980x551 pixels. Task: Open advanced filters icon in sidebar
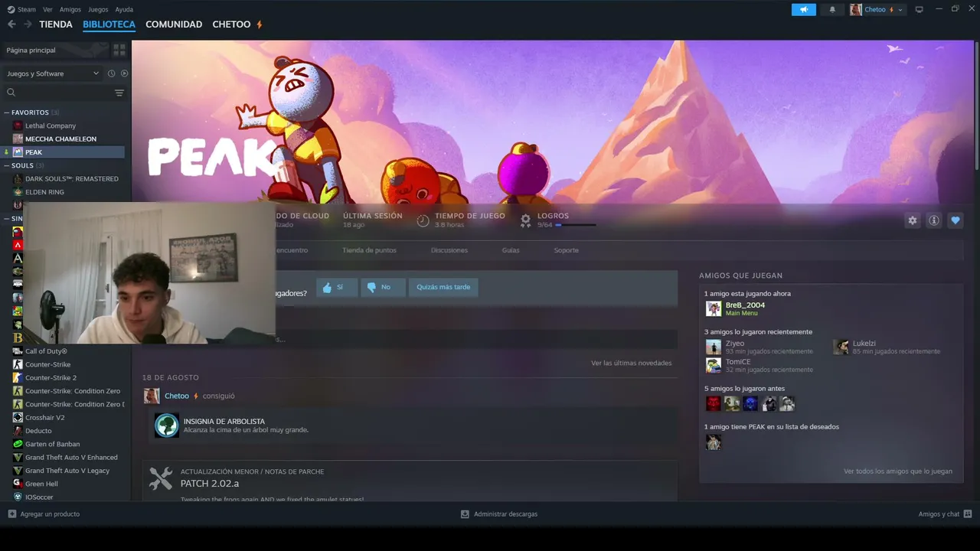[x=119, y=93]
